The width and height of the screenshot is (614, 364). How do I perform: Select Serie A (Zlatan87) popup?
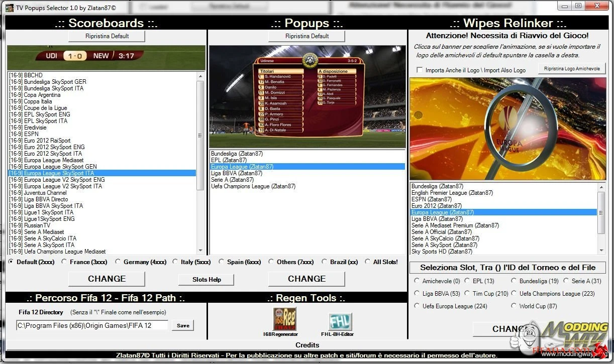pyautogui.click(x=308, y=180)
